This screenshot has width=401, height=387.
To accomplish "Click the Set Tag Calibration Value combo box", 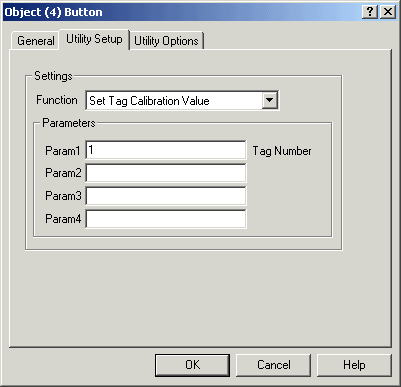I will click(182, 100).
